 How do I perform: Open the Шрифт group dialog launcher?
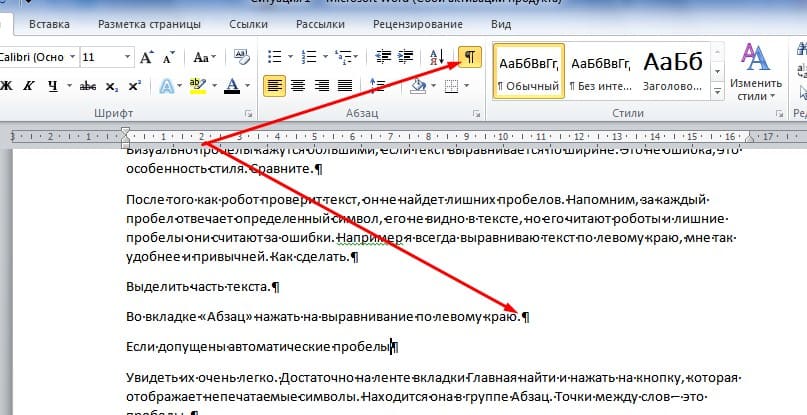pyautogui.click(x=249, y=114)
